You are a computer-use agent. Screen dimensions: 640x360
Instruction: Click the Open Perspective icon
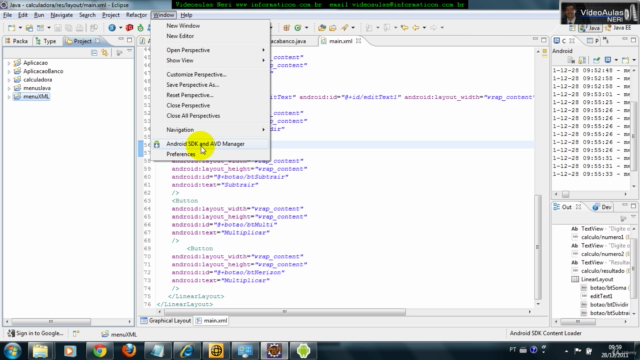tap(572, 28)
